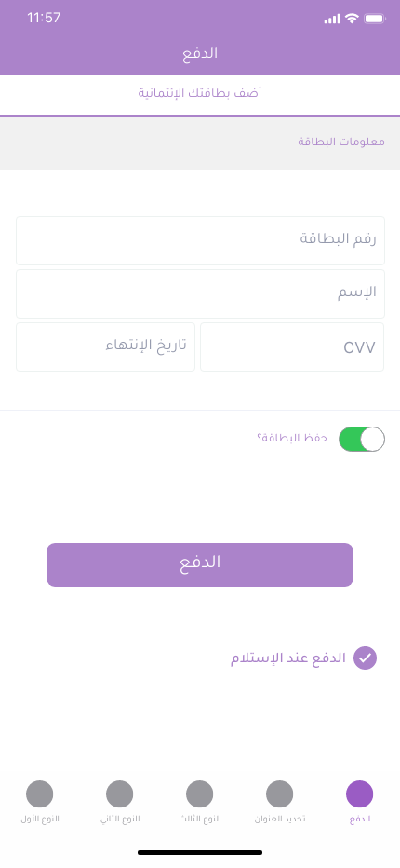Viewport: 400px width, 868px height.
Task: Uncheck the الدفع عند الإستلام checkmark
Action: (x=366, y=658)
